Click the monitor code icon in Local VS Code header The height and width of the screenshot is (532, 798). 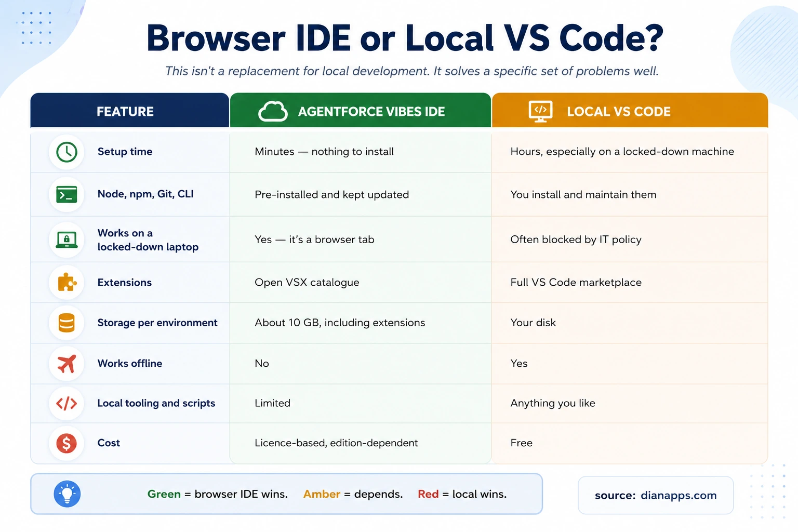(540, 111)
